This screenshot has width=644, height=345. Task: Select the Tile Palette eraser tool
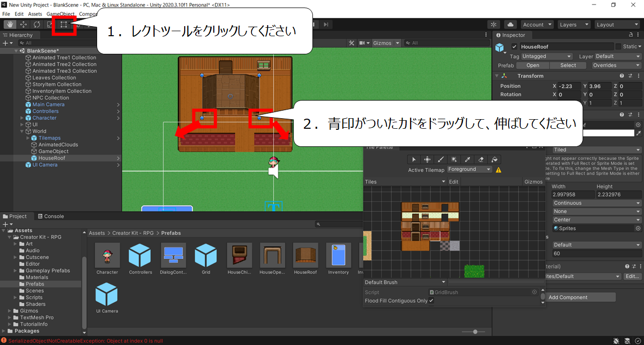[481, 159]
